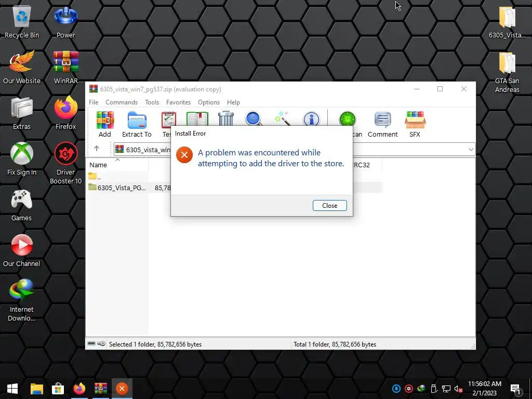
Task: Close the Install Error dialog
Action: 329,205
